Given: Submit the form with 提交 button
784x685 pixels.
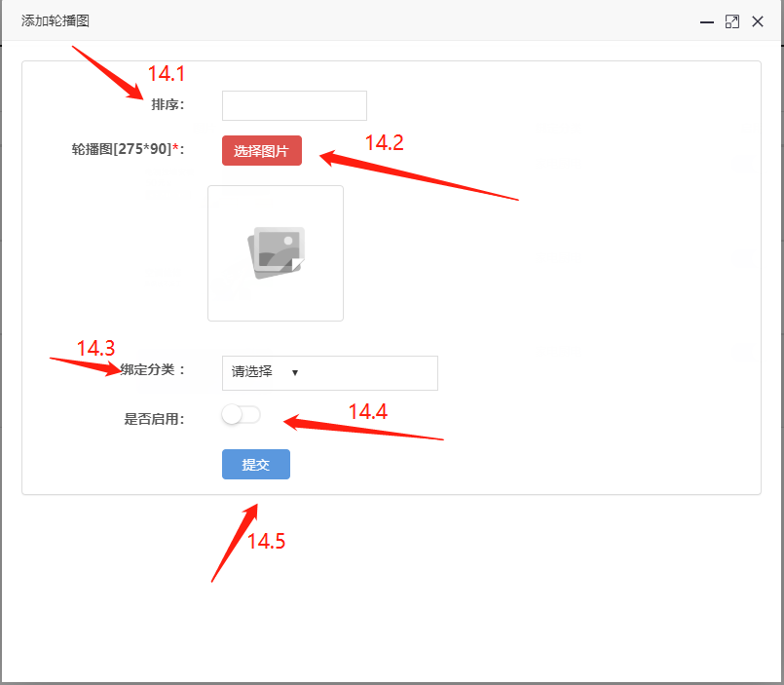Looking at the screenshot, I should point(255,465).
